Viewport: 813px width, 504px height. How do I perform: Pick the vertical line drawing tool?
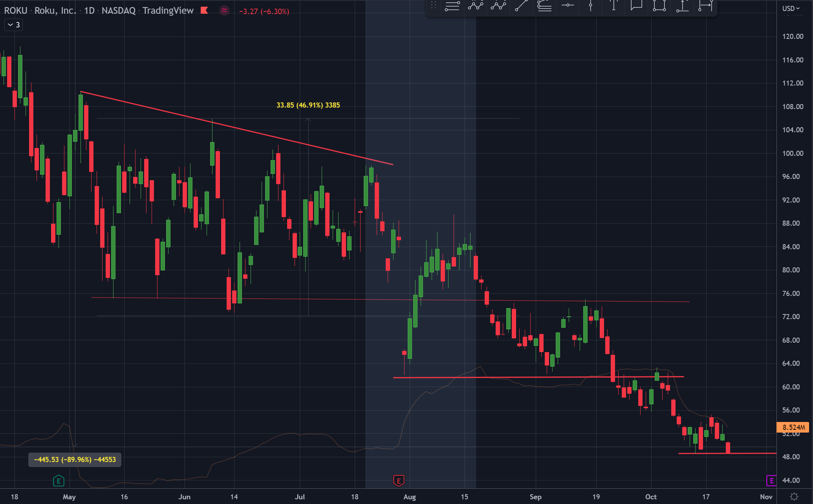tap(590, 6)
